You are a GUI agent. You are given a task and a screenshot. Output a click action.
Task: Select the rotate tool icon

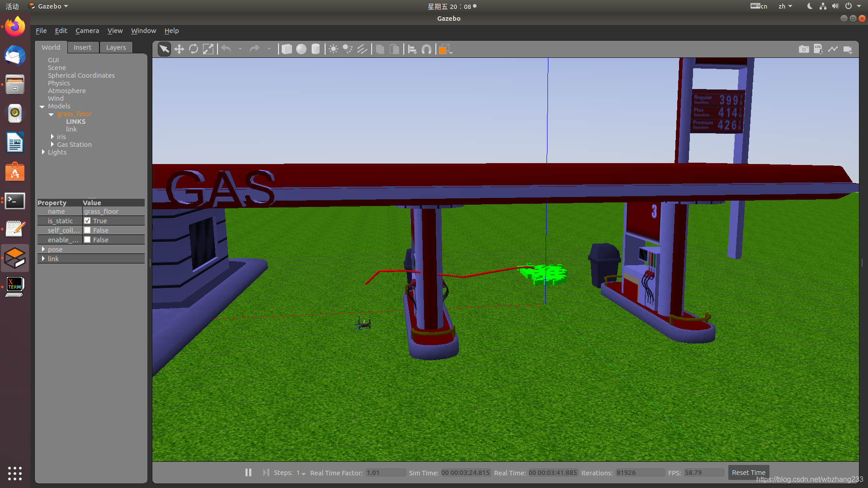(193, 49)
